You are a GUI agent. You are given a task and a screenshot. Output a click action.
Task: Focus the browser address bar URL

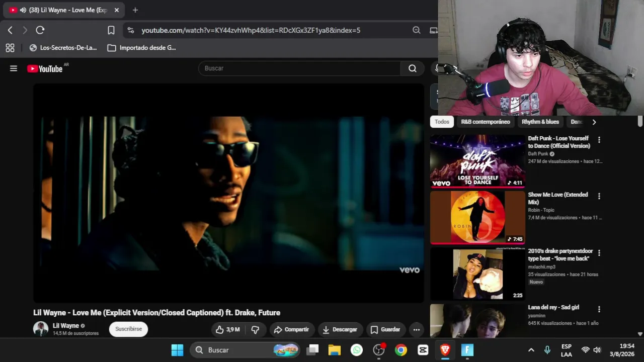pyautogui.click(x=251, y=30)
